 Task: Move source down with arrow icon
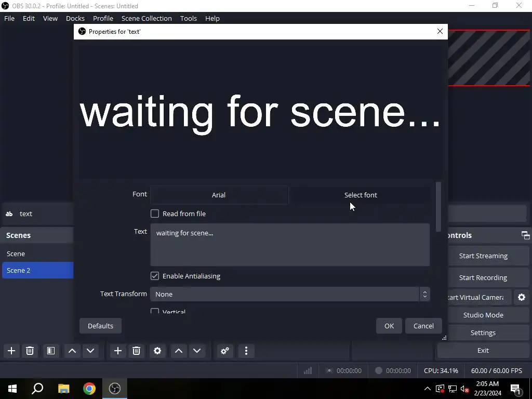197,351
